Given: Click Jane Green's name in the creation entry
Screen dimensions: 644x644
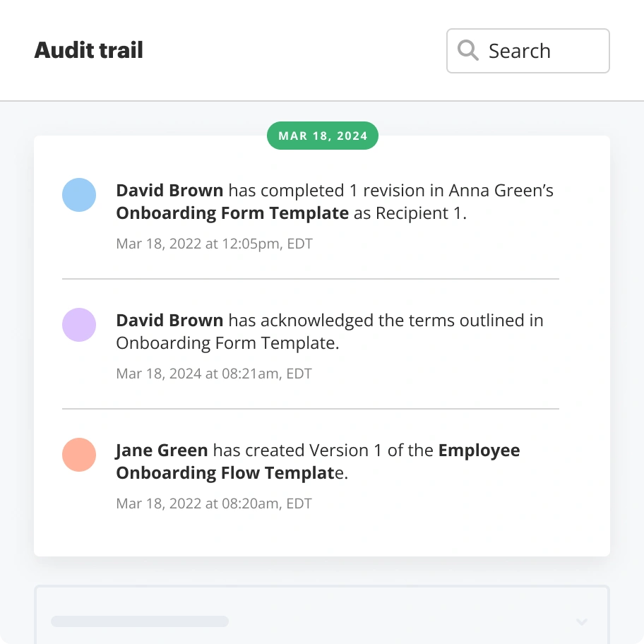Looking at the screenshot, I should [x=162, y=450].
